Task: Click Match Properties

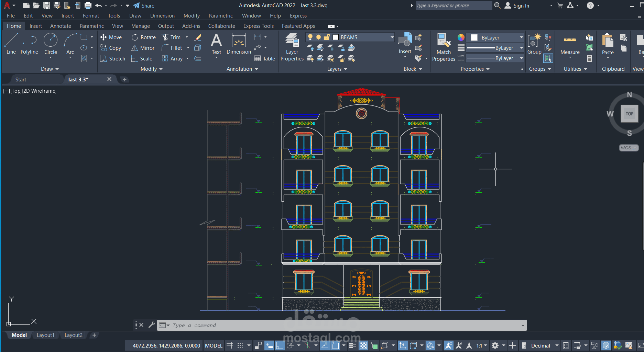Action: [x=444, y=47]
